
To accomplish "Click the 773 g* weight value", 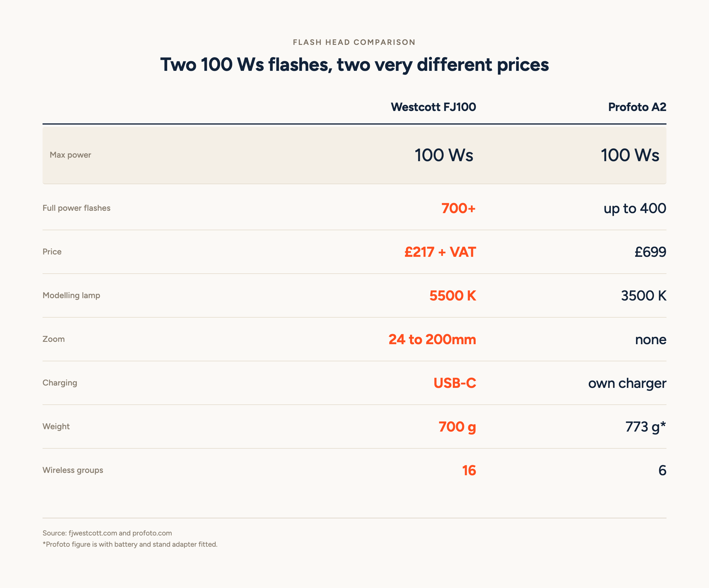I will point(646,427).
